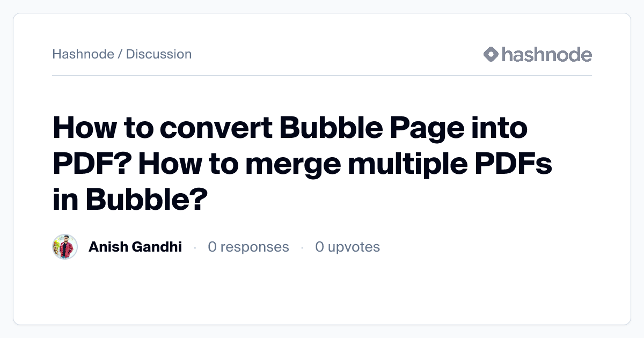Click the word "PDFs" in the title
This screenshot has height=338, width=644.
pos(516,164)
